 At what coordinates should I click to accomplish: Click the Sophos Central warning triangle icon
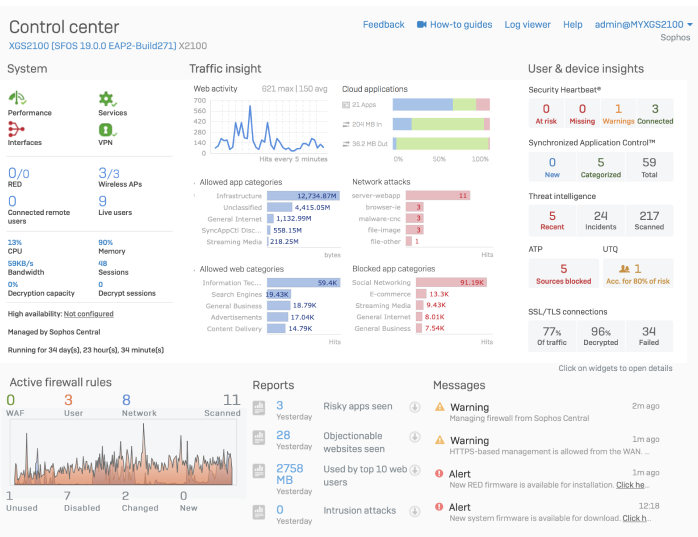[440, 407]
